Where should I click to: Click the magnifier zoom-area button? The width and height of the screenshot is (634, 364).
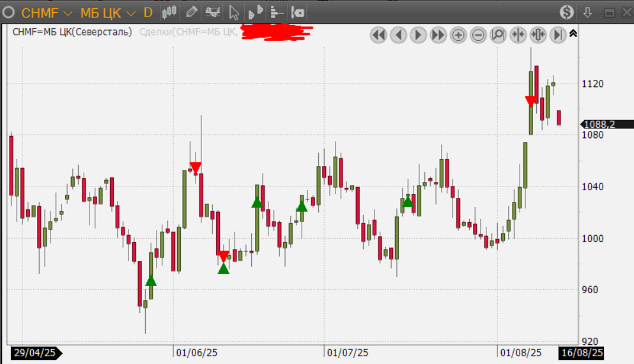pyautogui.click(x=498, y=35)
